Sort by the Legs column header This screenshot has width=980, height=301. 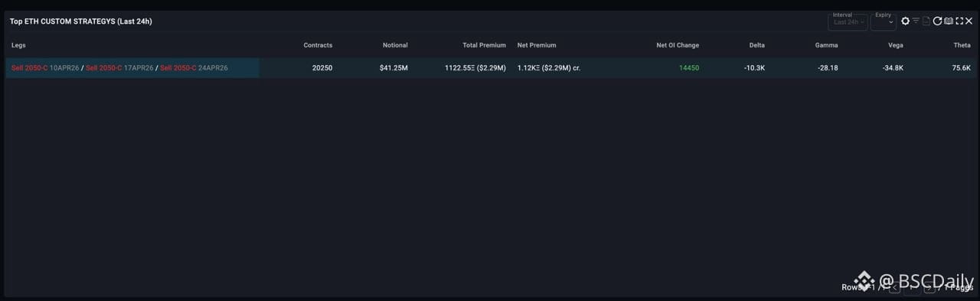18,45
